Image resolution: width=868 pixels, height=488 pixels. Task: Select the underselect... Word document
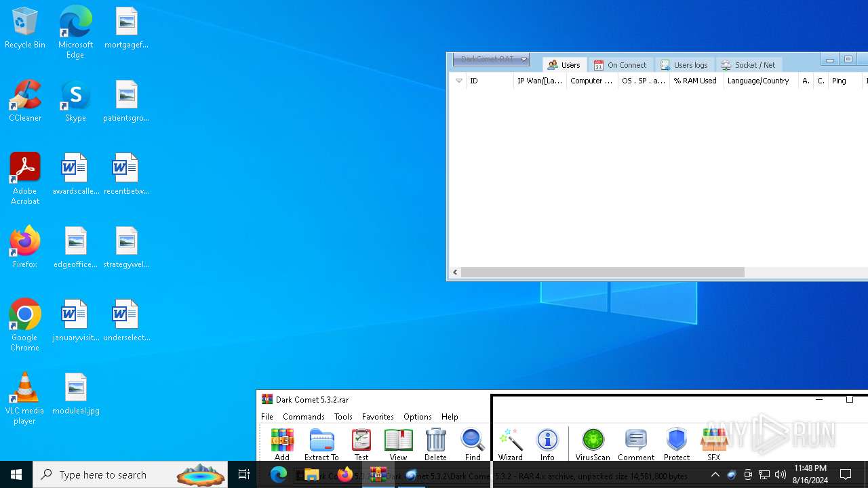[126, 321]
